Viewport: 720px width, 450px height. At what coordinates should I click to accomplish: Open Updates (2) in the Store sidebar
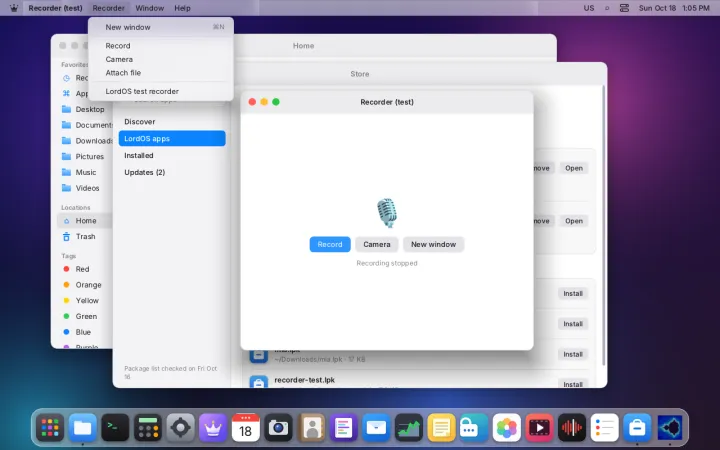pyautogui.click(x=172, y=172)
